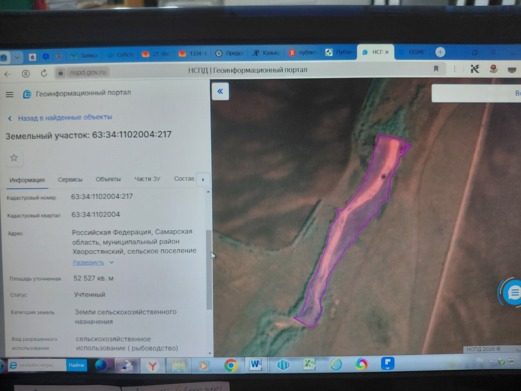The image size is (521, 391).
Task: Add land plot to favorites via star
Action: [x=14, y=158]
